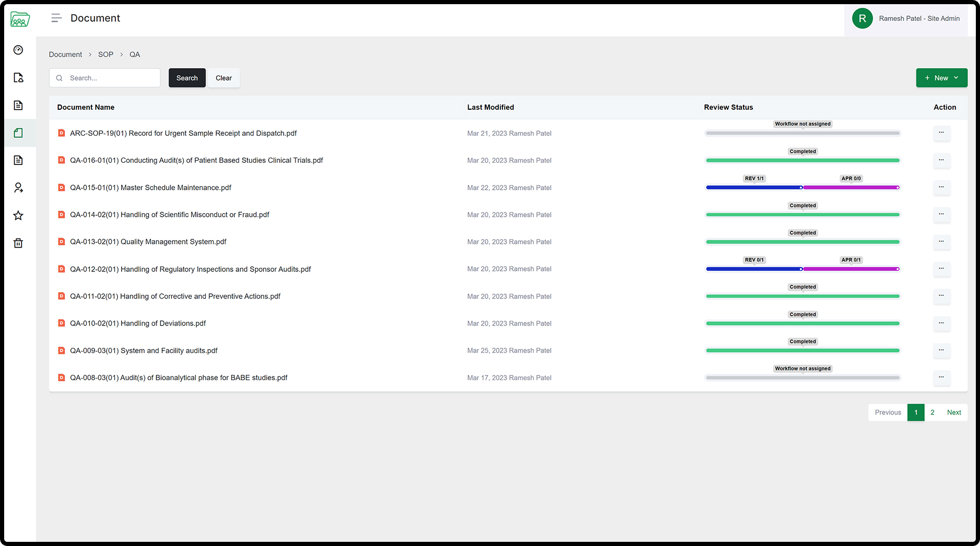Click PDF icon for QA-013-02(01) Quality Management System
This screenshot has width=980, height=546.
pyautogui.click(x=61, y=242)
